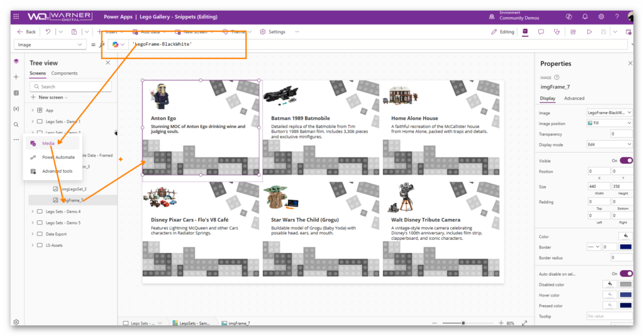Open the save options dropdown arrow
The image size is (644, 336).
click(615, 31)
